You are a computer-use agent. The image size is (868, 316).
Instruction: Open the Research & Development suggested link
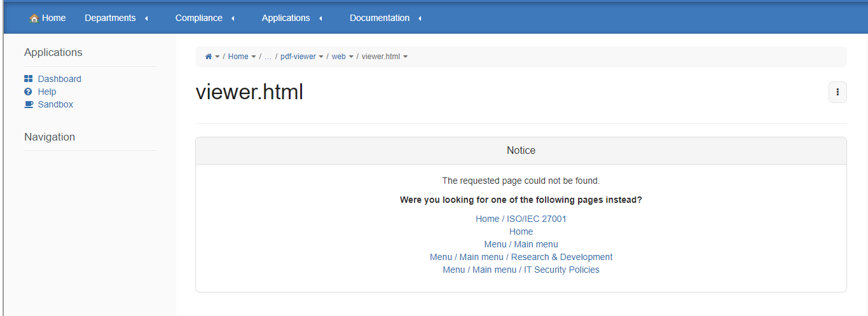561,257
